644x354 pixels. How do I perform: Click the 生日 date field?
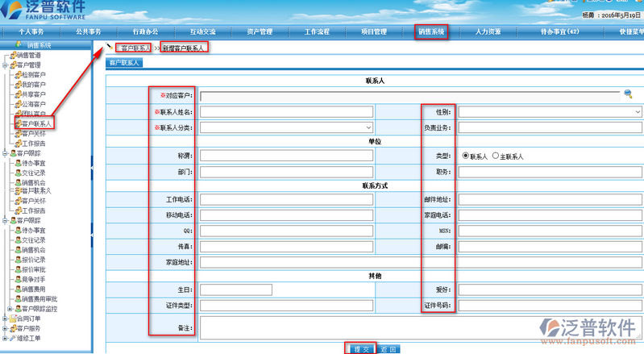(x=235, y=289)
